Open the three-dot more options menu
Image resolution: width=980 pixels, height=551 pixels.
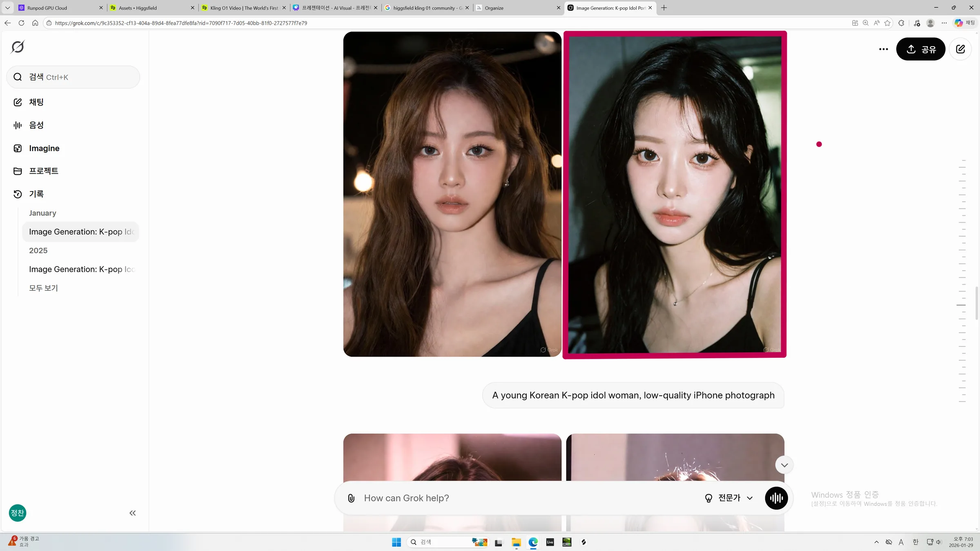[883, 49]
